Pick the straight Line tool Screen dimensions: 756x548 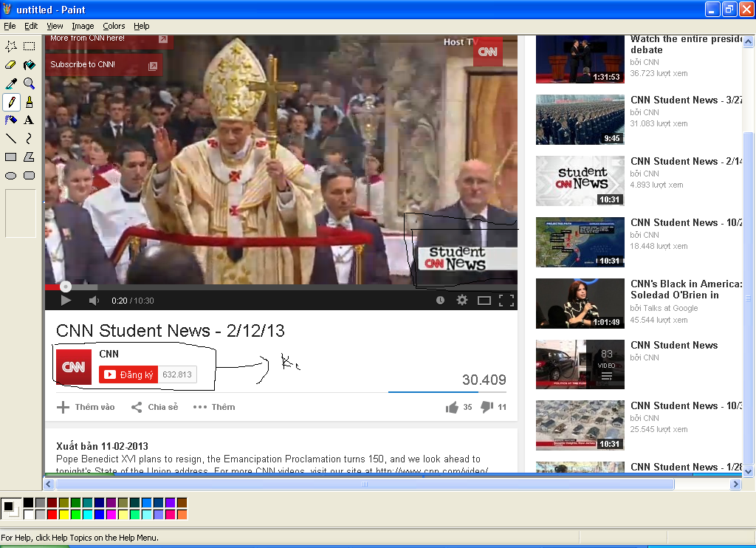click(x=11, y=138)
